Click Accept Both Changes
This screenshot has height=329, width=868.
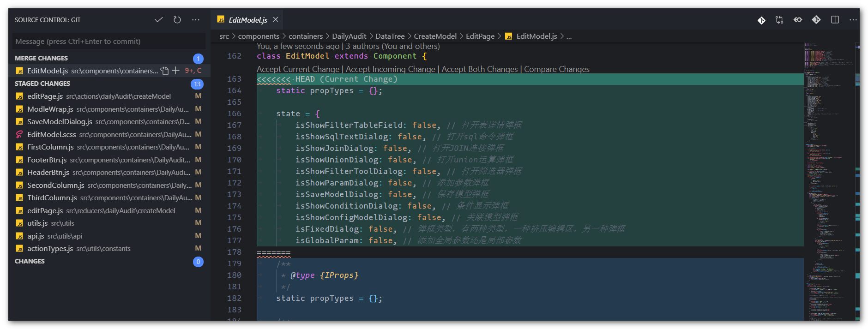480,69
